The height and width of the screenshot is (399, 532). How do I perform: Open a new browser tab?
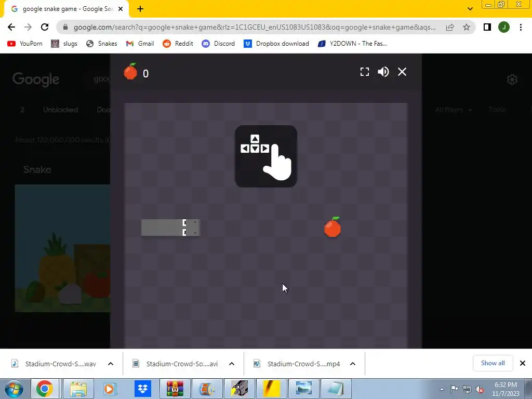tap(140, 9)
